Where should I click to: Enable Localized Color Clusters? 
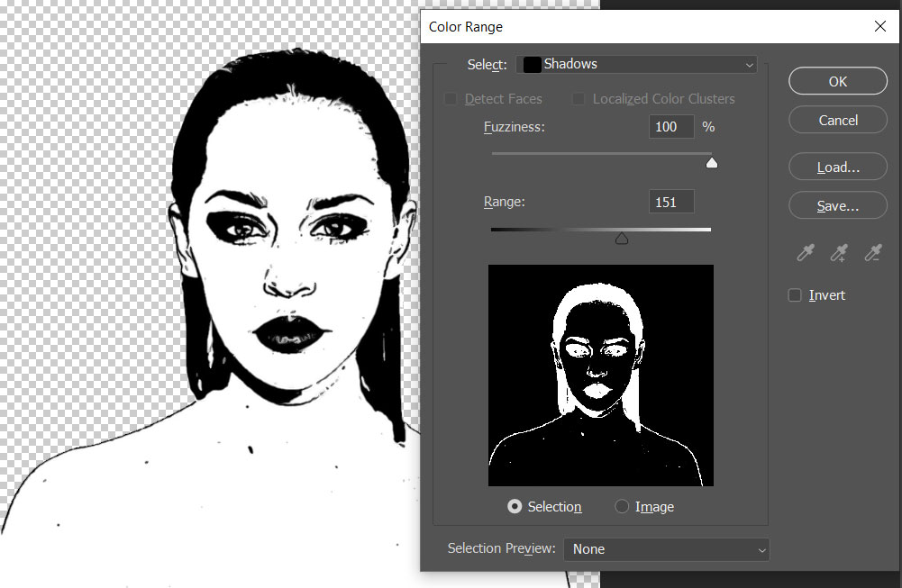pos(578,98)
